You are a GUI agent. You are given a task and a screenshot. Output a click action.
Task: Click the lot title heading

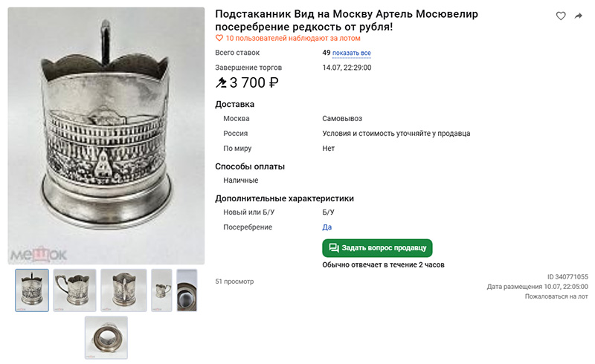[347, 21]
